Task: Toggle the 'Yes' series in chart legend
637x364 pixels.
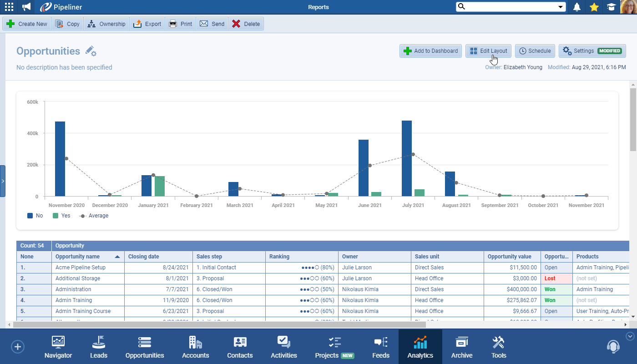Action: point(61,215)
